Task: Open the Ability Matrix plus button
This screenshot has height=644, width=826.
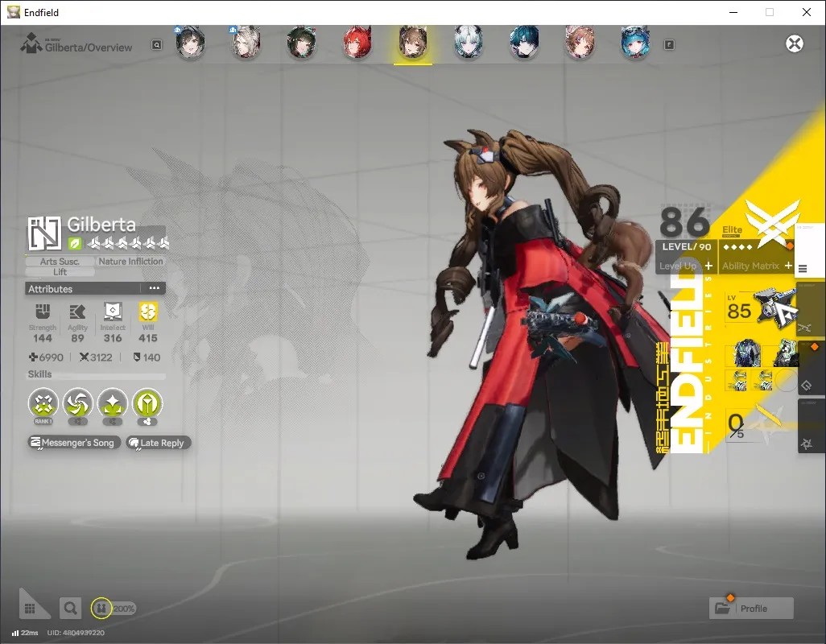Action: click(x=788, y=266)
